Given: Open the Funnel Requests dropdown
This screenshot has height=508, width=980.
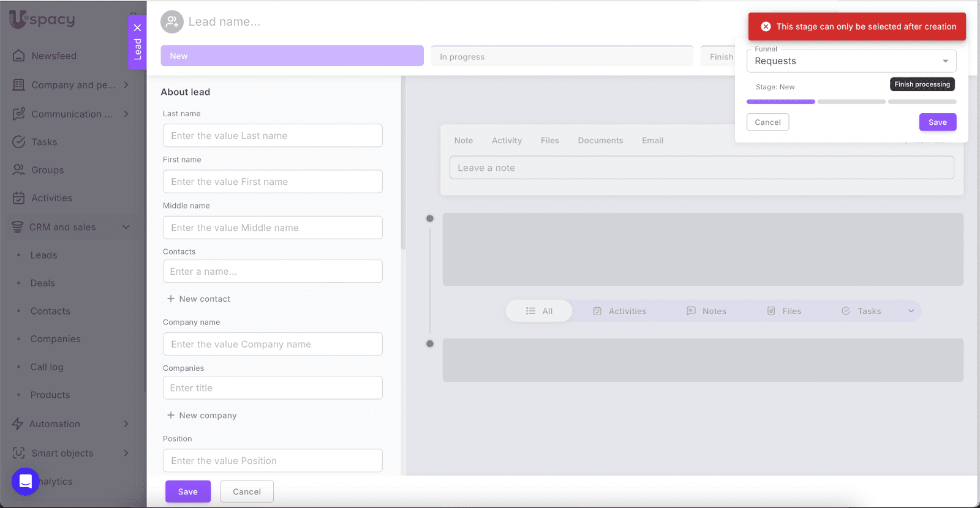Looking at the screenshot, I should click(x=851, y=61).
